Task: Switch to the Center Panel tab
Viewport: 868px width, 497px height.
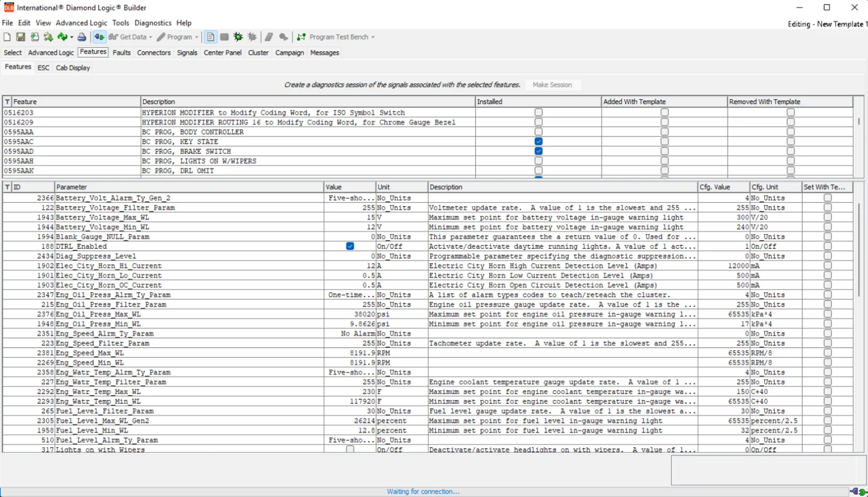Action: pyautogui.click(x=222, y=53)
